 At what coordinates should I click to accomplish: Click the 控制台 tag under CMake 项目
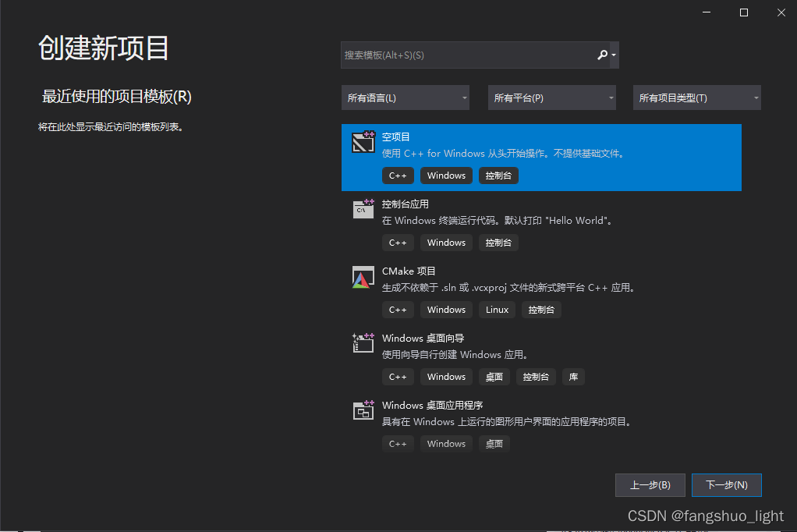541,310
